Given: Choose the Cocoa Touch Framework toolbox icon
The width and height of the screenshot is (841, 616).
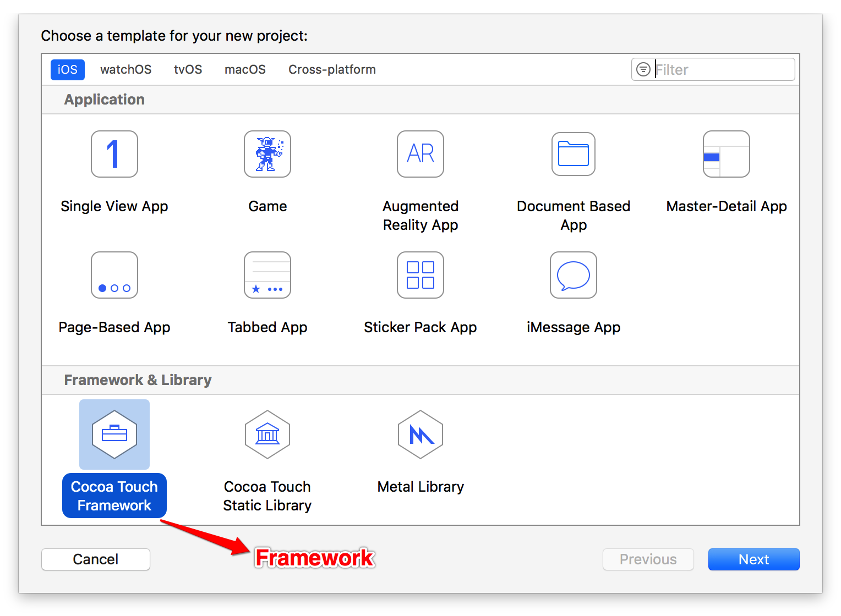Looking at the screenshot, I should click(x=114, y=435).
